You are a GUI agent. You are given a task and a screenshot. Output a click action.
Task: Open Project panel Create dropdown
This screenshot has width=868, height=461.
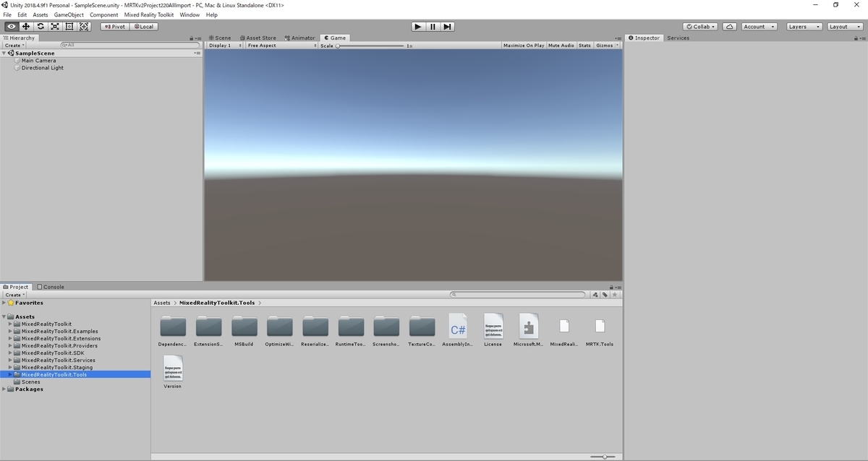[14, 295]
